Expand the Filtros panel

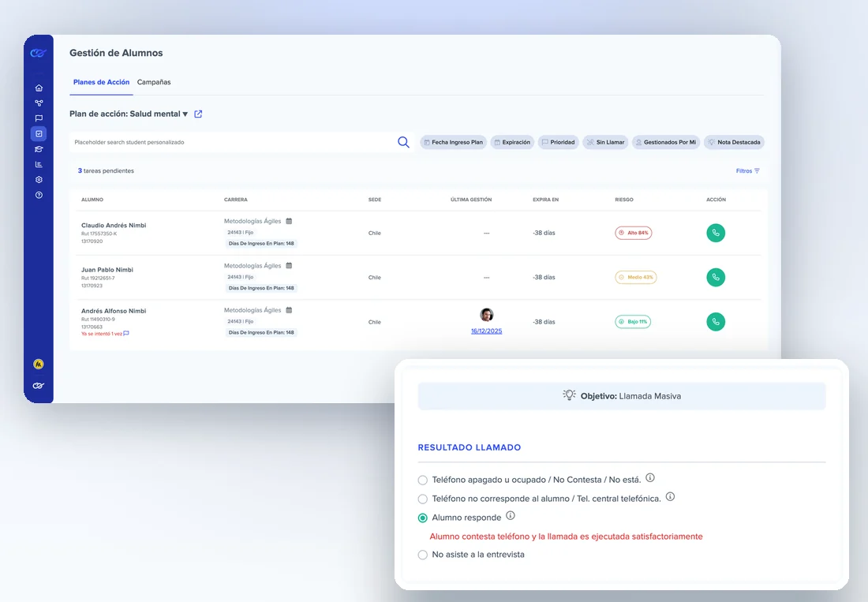tap(748, 171)
